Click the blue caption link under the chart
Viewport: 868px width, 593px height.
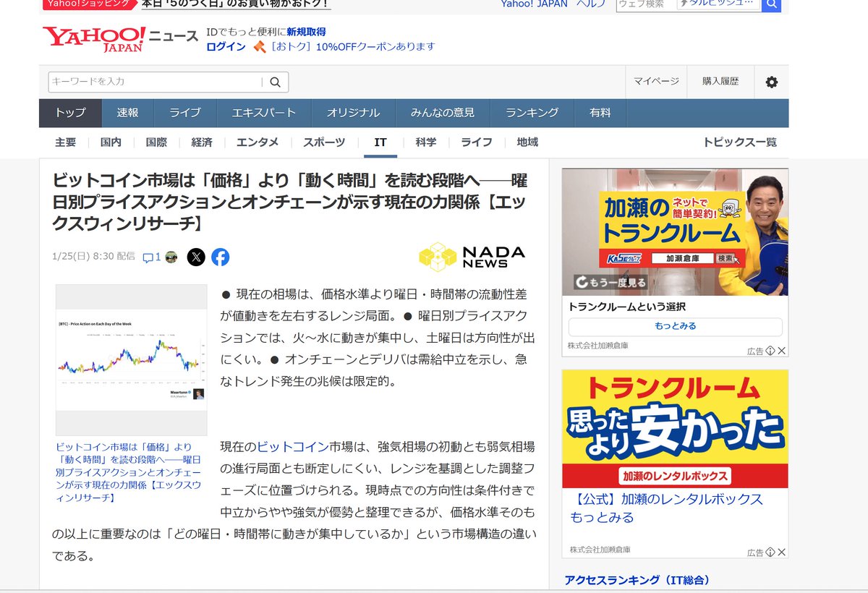click(128, 472)
